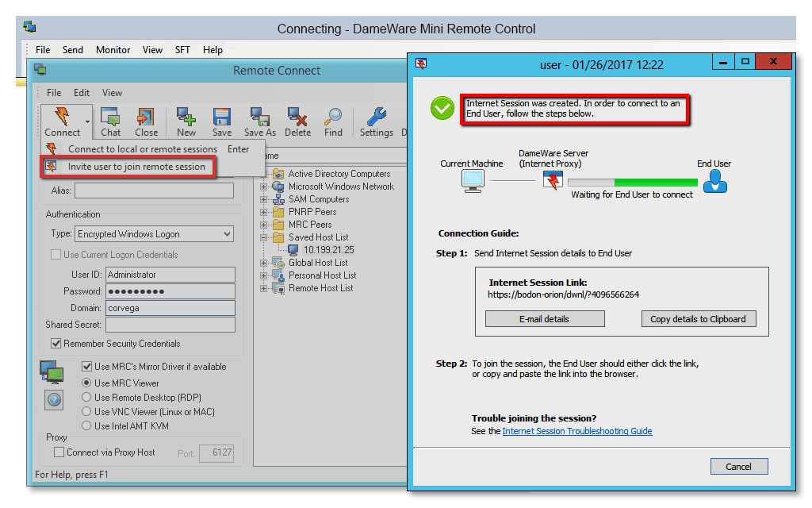Click Copy details to Clipboard
Image resolution: width=812 pixels, height=508 pixels.
point(698,320)
